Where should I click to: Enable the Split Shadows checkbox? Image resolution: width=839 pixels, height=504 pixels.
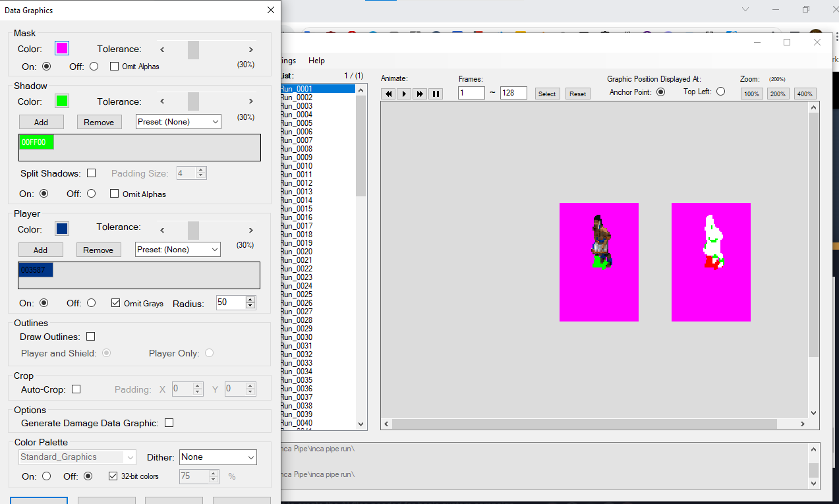pos(92,173)
